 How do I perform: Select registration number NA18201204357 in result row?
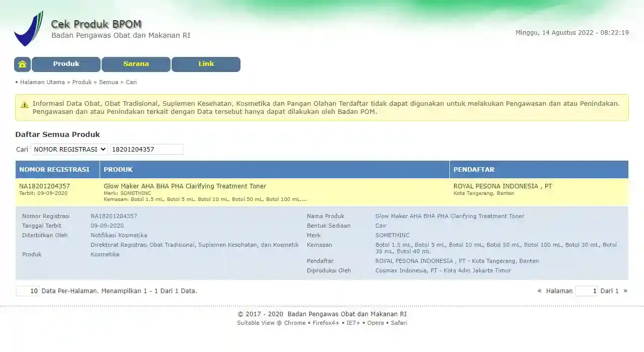coord(44,186)
